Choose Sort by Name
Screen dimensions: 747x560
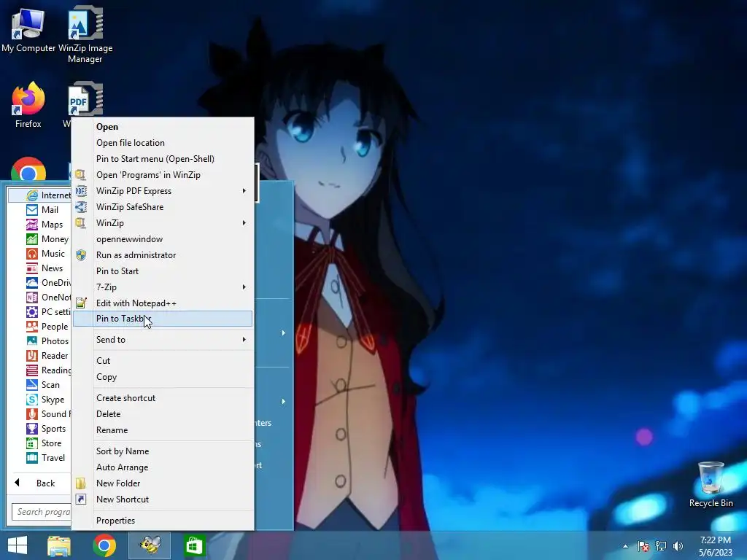(x=163, y=451)
